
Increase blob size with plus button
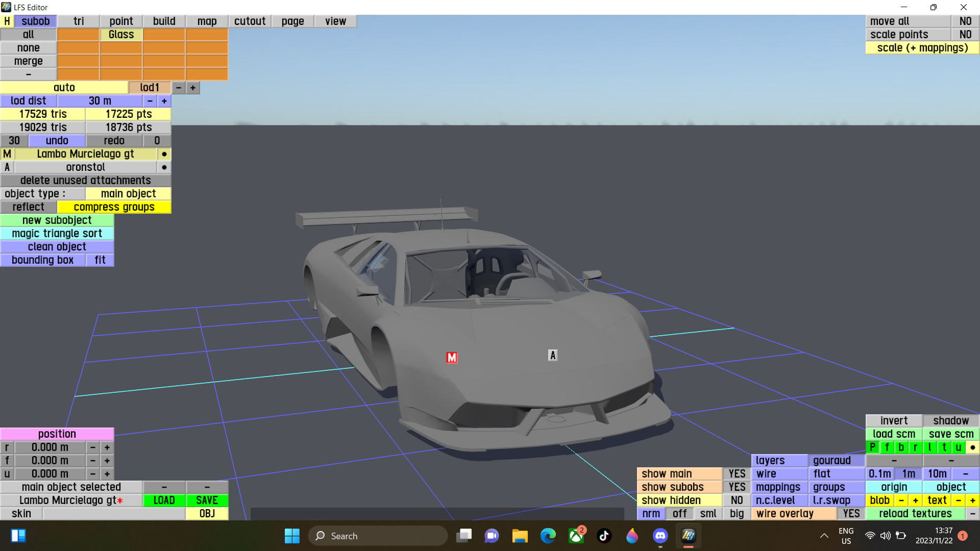point(916,500)
